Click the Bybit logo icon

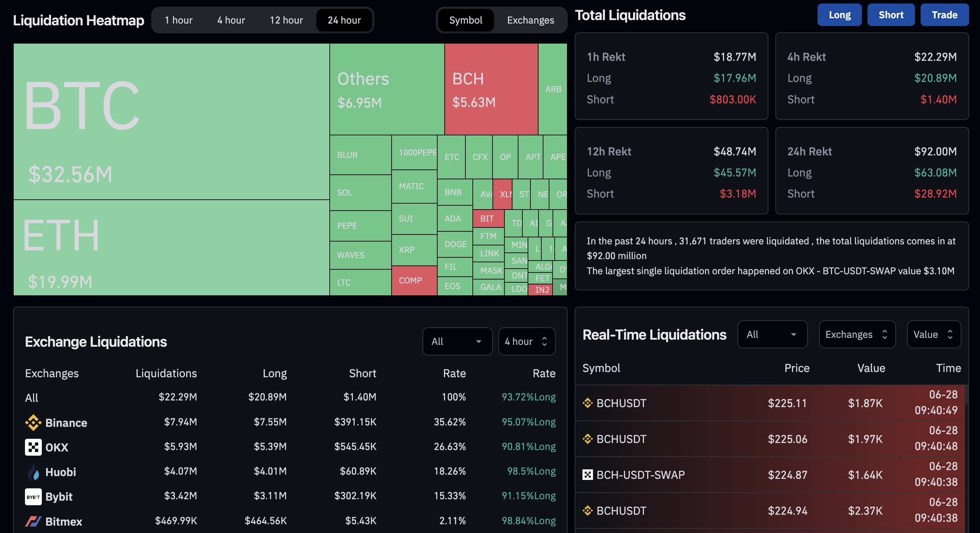tap(33, 496)
